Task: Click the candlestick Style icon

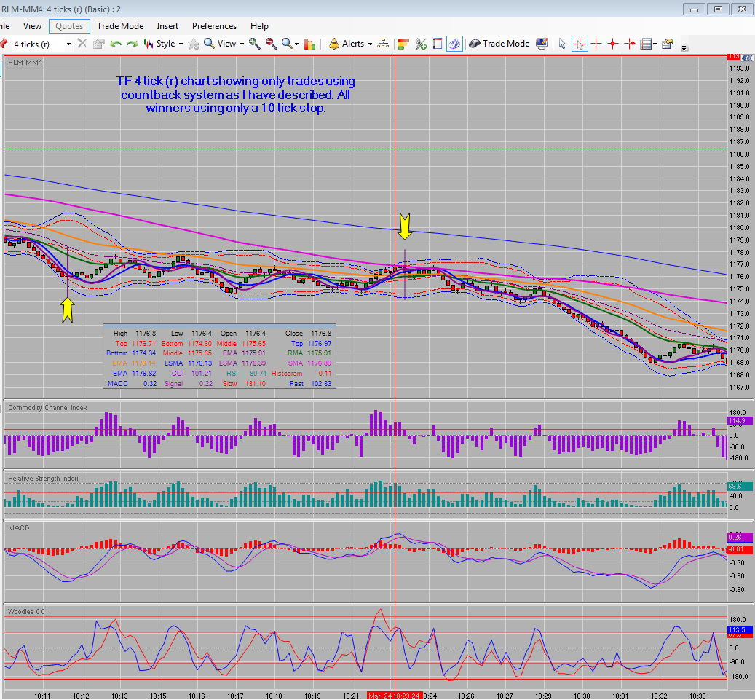Action: coord(149,44)
